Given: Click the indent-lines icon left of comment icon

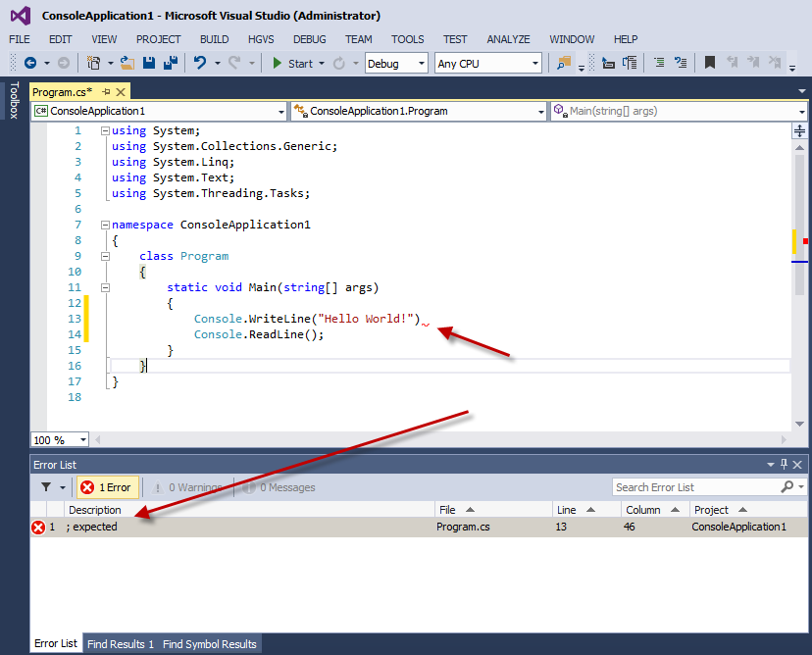Looking at the screenshot, I should coord(630,63).
